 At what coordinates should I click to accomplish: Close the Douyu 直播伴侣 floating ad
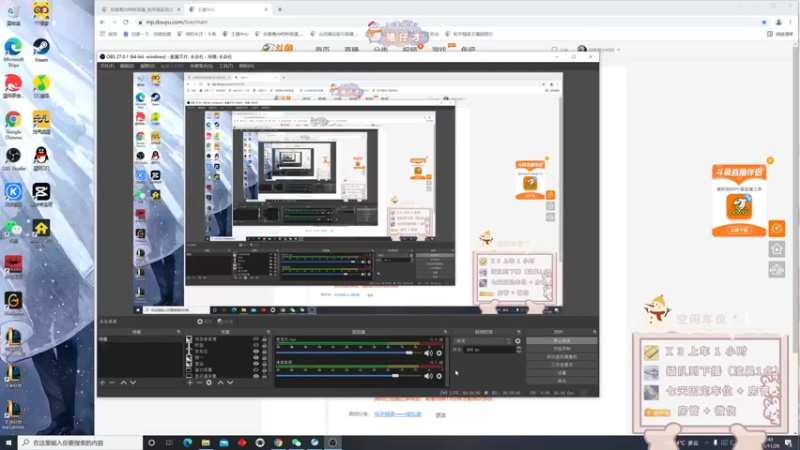click(x=770, y=161)
